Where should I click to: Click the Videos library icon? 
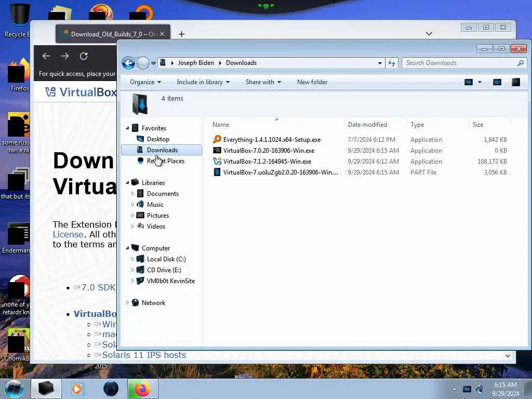(x=140, y=226)
